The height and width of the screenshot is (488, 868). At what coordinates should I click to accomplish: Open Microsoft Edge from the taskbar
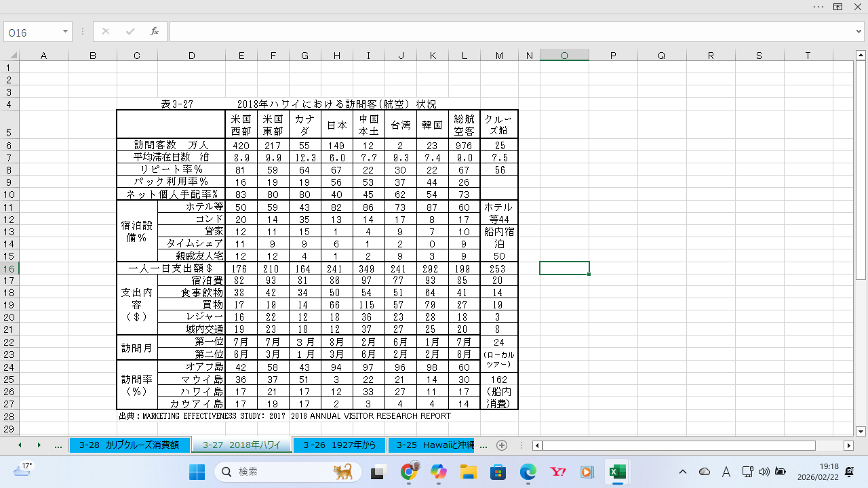[528, 472]
